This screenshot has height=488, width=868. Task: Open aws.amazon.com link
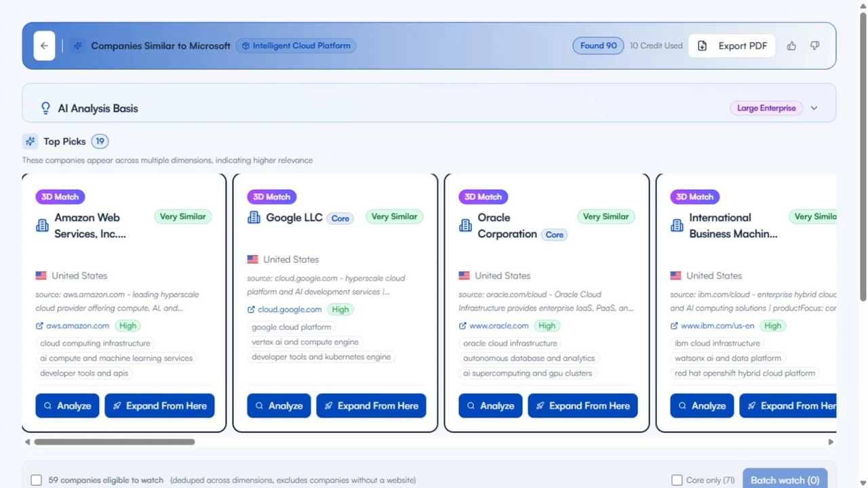(x=77, y=326)
